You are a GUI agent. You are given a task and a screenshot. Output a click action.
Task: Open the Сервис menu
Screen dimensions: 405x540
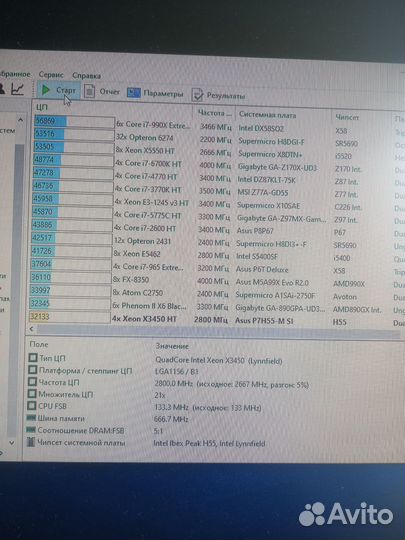51,74
